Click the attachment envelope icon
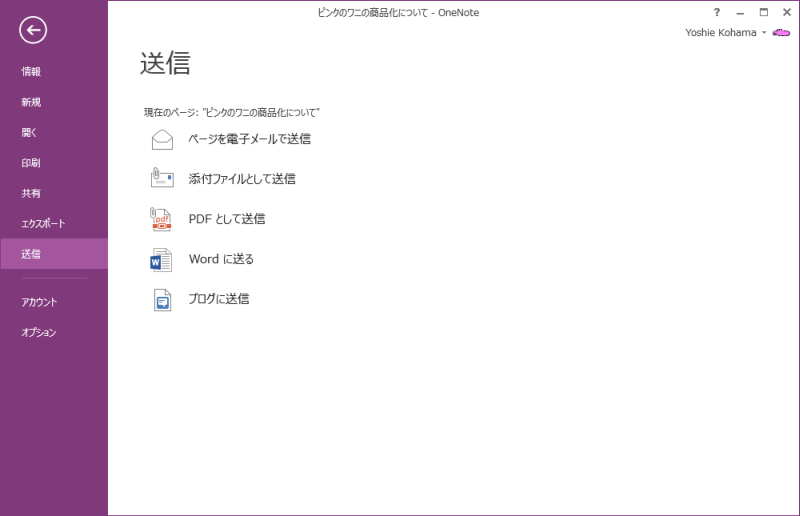 [162, 178]
